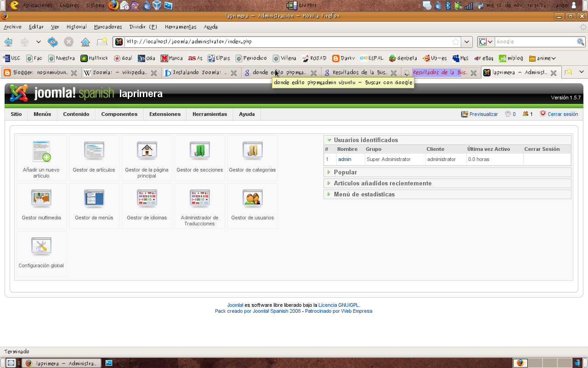Follow the Licencia GNU/GPL link

339,305
